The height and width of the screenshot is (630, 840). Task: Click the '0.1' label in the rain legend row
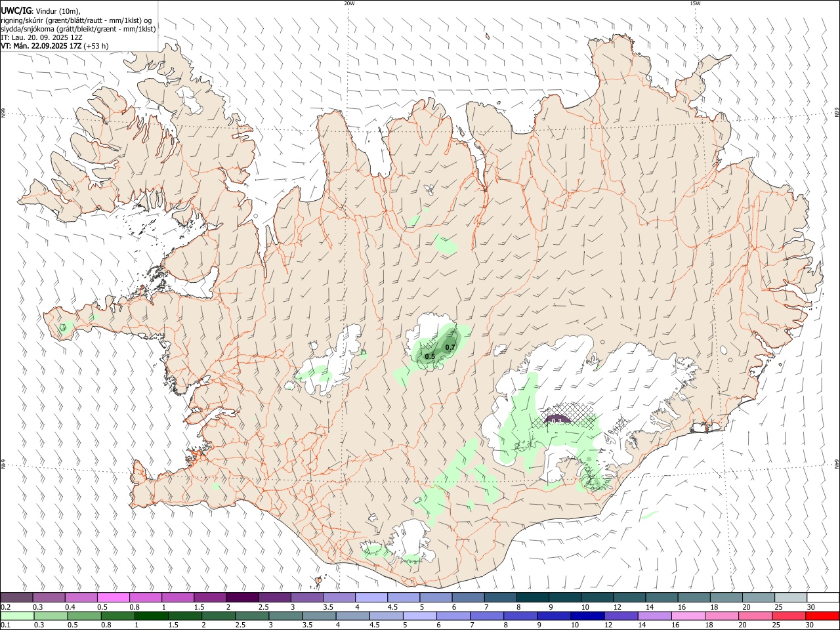coord(5,625)
